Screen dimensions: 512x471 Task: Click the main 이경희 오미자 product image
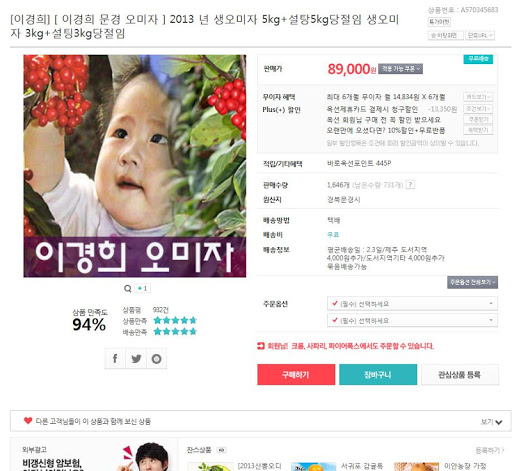click(x=135, y=166)
